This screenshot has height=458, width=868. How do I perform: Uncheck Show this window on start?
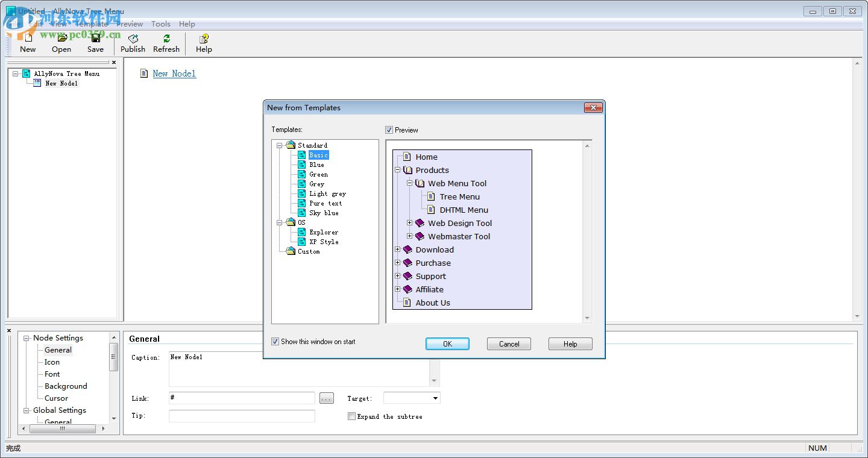click(275, 341)
